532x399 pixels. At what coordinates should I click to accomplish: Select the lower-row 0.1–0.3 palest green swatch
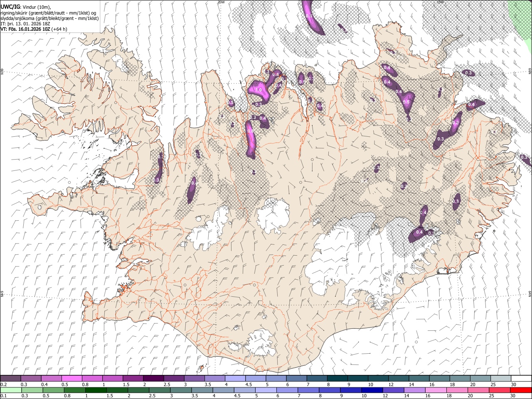click(x=10, y=390)
